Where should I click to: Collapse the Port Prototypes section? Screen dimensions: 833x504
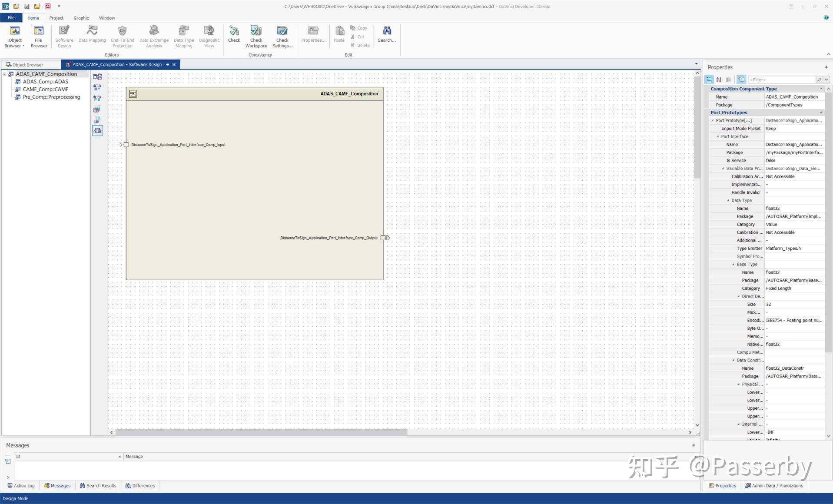821,112
